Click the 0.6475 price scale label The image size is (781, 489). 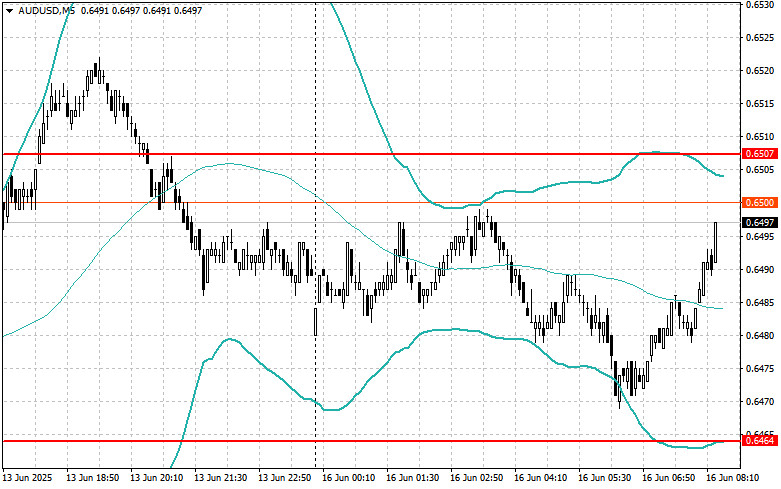pyautogui.click(x=761, y=368)
